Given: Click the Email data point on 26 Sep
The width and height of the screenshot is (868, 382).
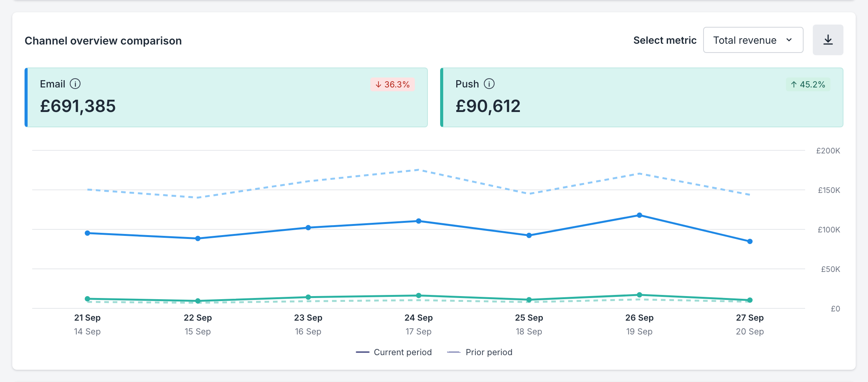Looking at the screenshot, I should pyautogui.click(x=639, y=215).
